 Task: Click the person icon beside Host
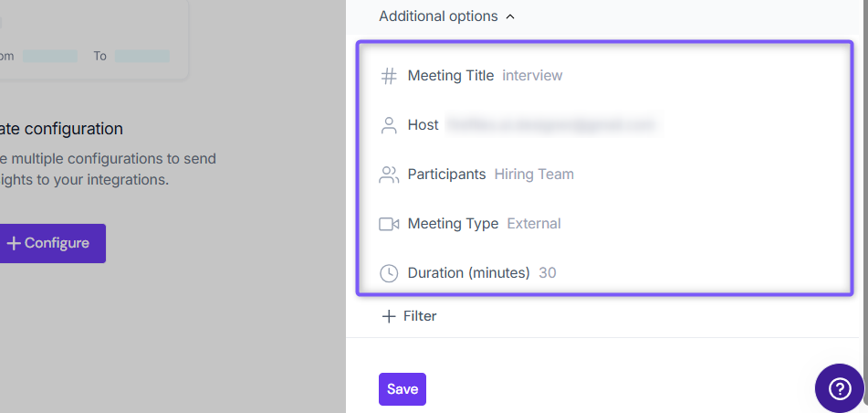(x=389, y=125)
